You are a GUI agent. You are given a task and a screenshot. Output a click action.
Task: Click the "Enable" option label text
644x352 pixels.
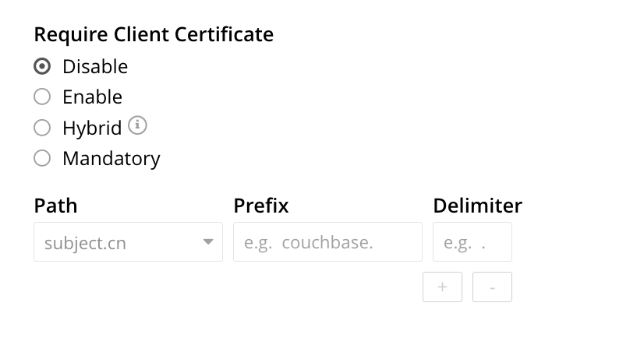coord(92,97)
